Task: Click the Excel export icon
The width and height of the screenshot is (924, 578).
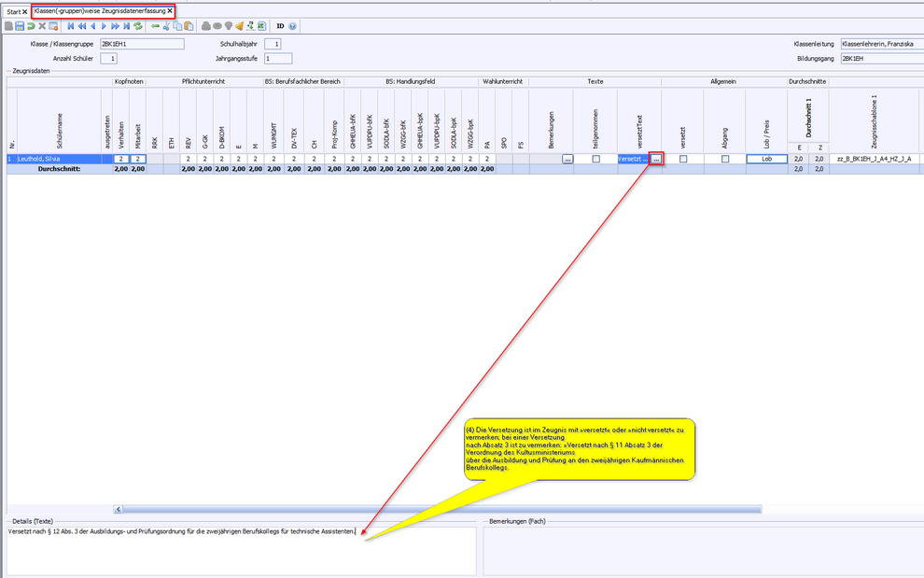Action: point(262,26)
